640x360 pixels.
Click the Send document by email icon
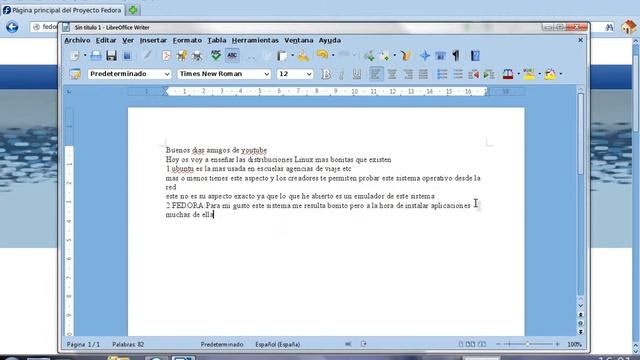click(x=127, y=56)
